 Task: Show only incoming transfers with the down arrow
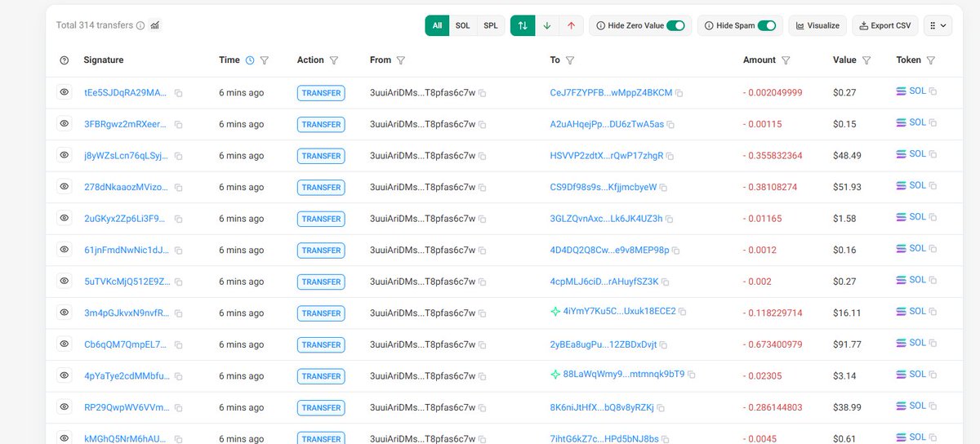click(x=546, y=25)
